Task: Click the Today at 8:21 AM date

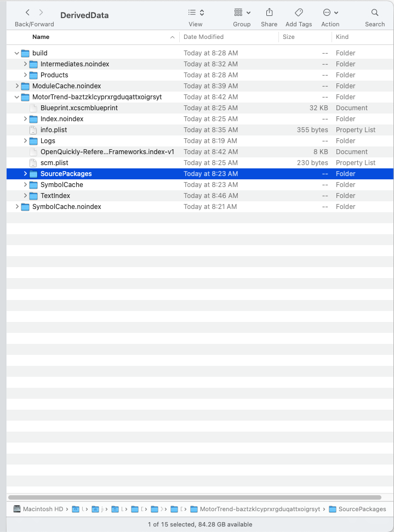Action: [x=210, y=207]
